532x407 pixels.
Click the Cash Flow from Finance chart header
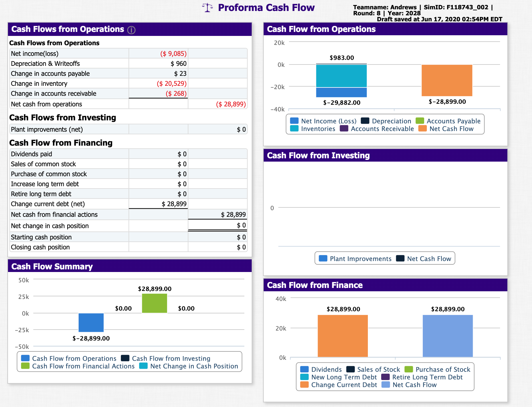[386, 285]
